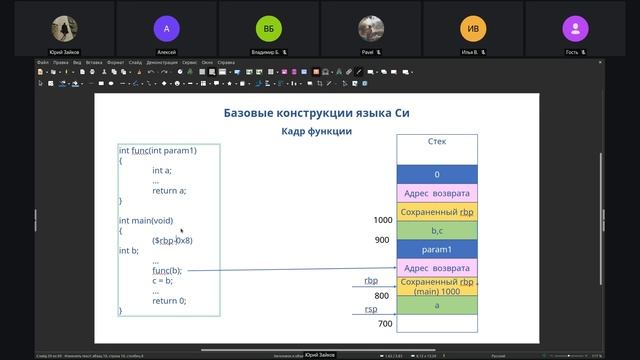Open the Демонстрация menu
The width and height of the screenshot is (640, 360).
tap(162, 62)
